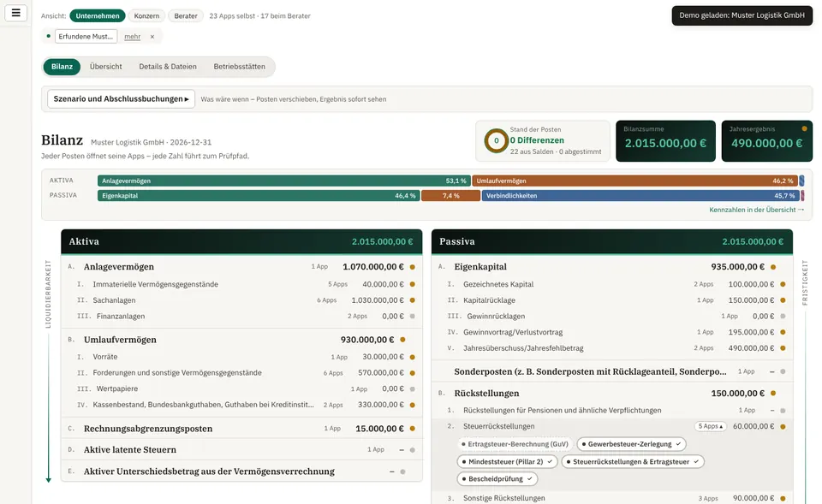Click status dot next to Eigenkapital total

[x=773, y=267]
